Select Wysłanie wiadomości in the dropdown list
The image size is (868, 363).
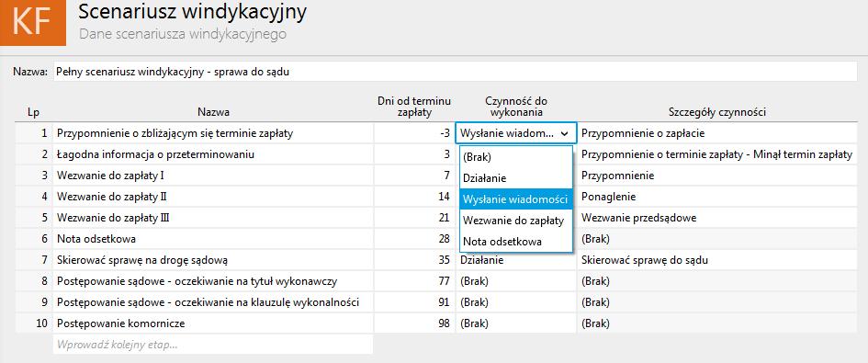[x=515, y=199]
